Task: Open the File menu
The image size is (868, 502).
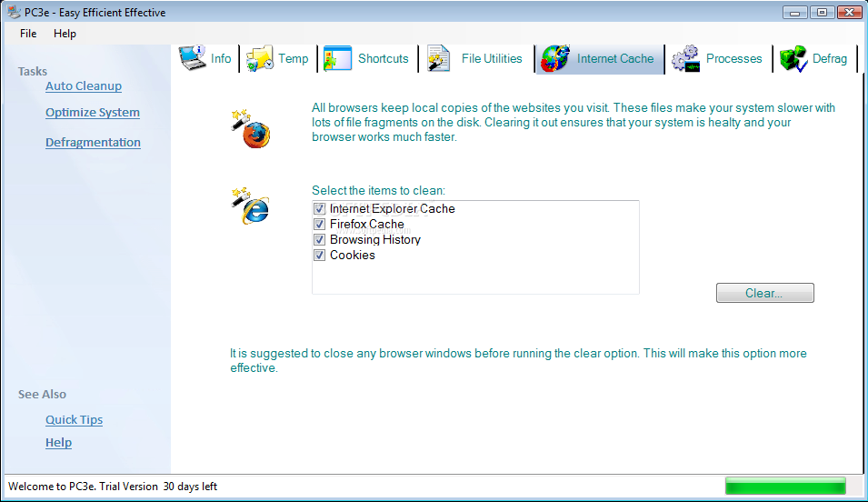Action: tap(28, 34)
